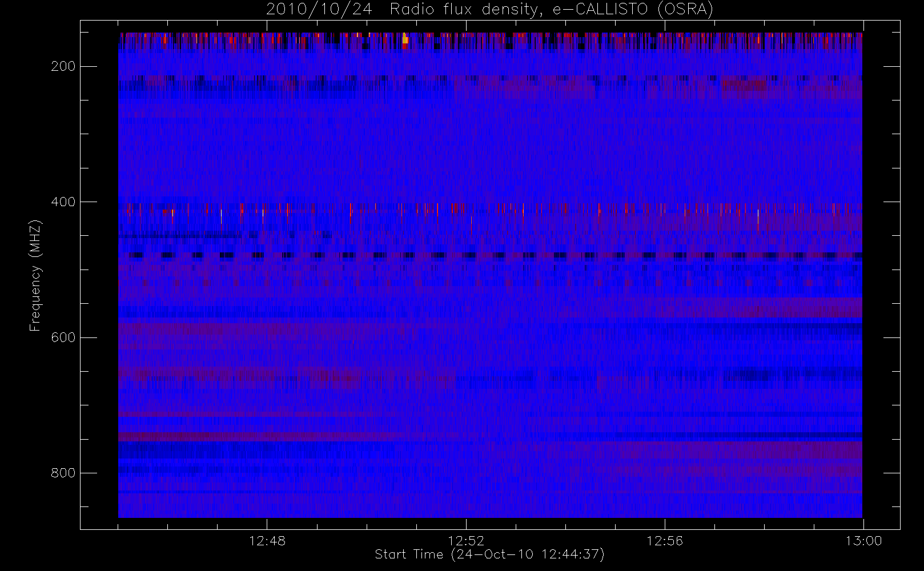Click the 'Frequency (MHZ)' axis title
The image size is (924, 571).
[x=35, y=275]
